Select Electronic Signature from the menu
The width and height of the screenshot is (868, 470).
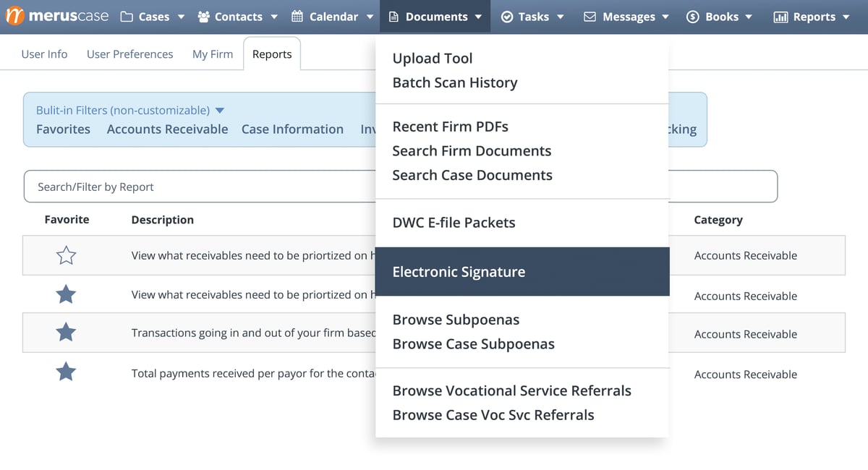(x=459, y=271)
